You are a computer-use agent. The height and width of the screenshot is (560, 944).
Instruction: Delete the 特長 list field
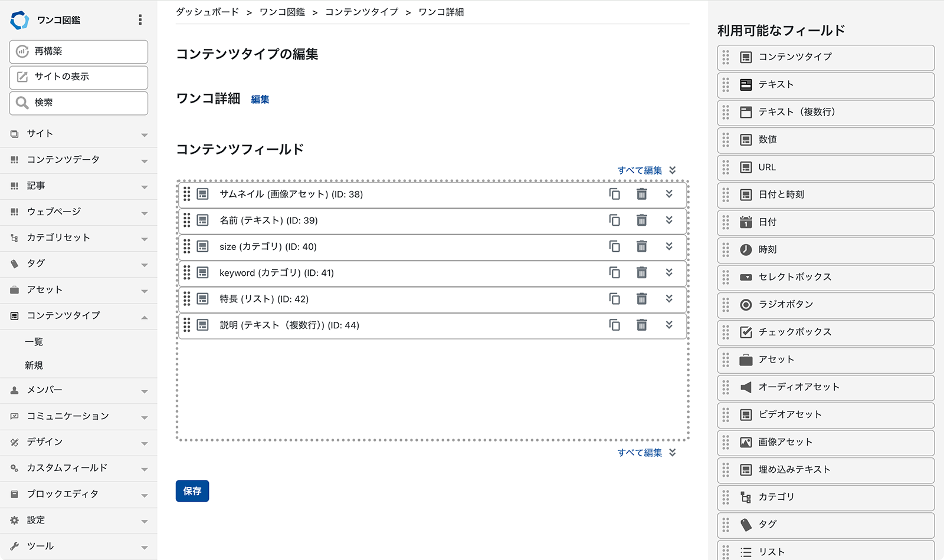coord(642,299)
